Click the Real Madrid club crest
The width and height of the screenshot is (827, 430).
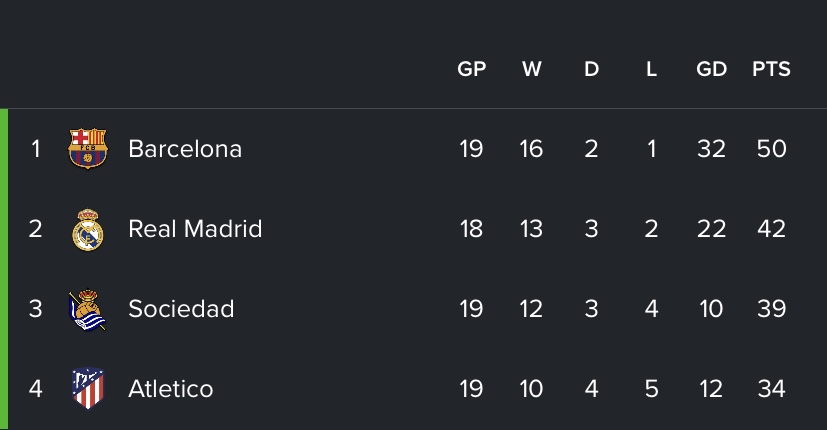87,229
